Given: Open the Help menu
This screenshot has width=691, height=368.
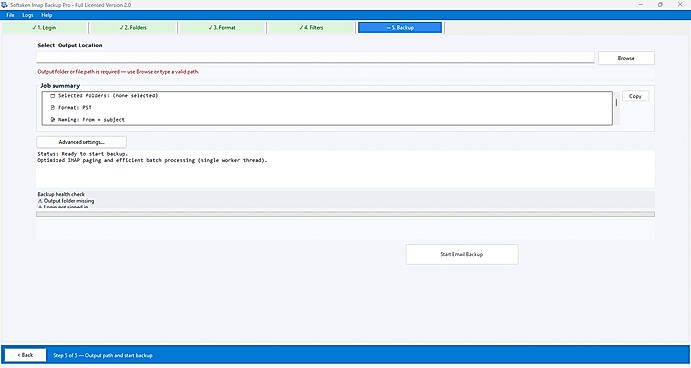Looking at the screenshot, I should [47, 15].
